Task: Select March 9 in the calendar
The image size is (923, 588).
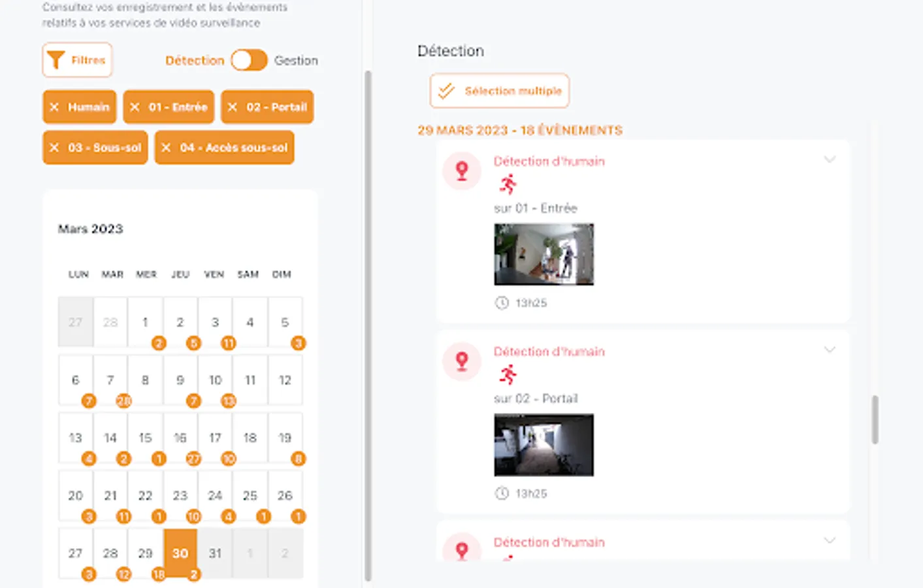Action: tap(180, 380)
